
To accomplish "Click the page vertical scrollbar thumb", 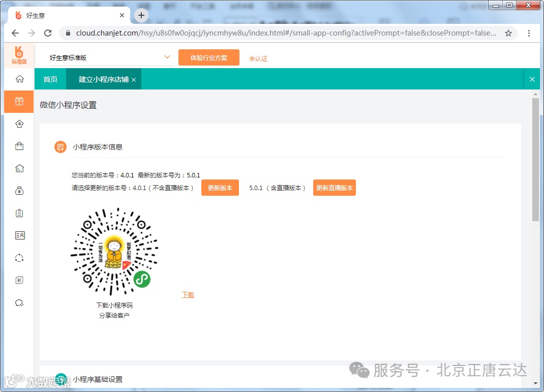I will (535, 159).
